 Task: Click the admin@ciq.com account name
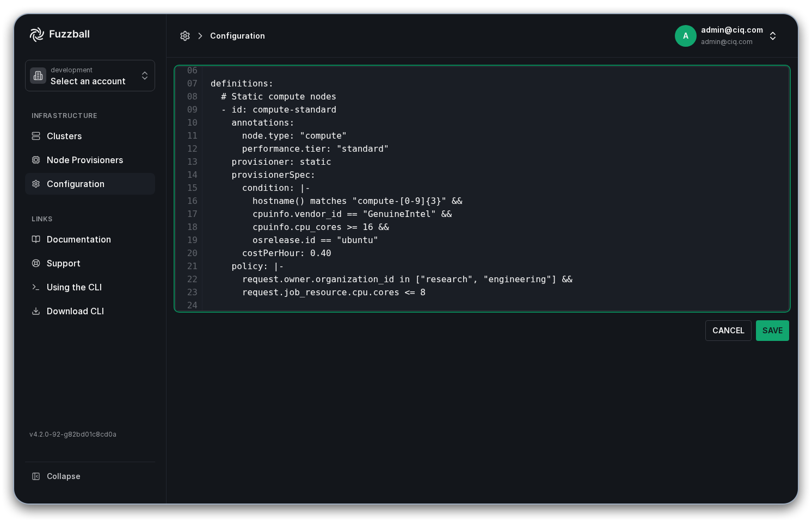(732, 30)
